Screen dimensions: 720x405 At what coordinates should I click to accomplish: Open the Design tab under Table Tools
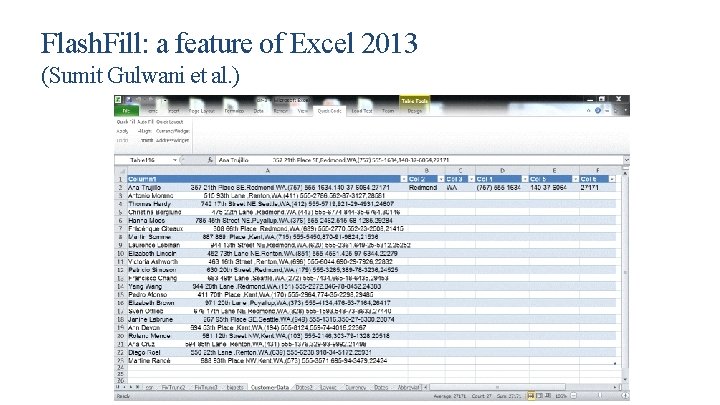pos(415,111)
